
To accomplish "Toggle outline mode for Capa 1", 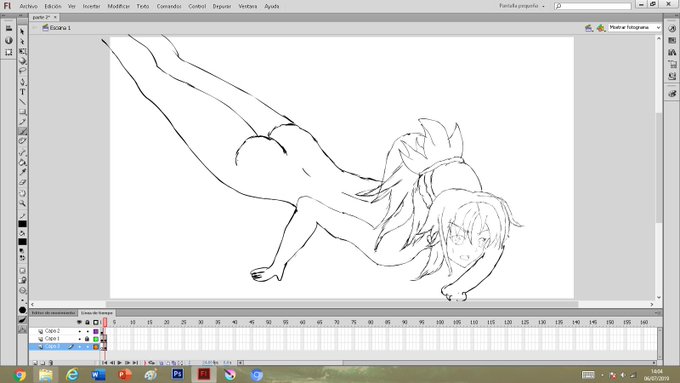I will pyautogui.click(x=96, y=339).
